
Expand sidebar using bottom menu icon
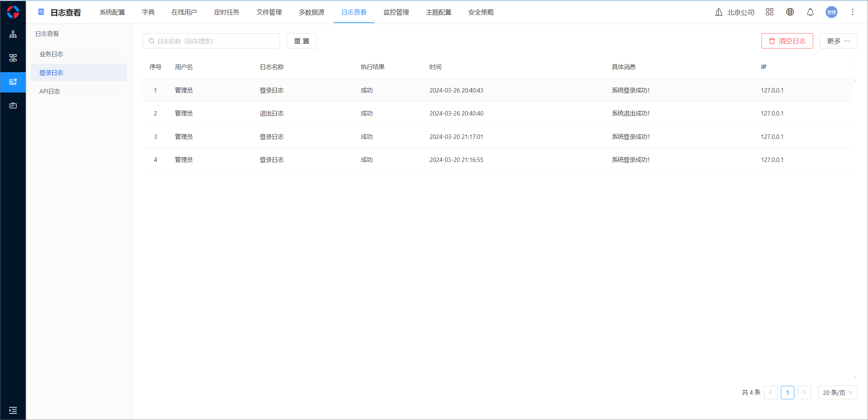(13, 410)
